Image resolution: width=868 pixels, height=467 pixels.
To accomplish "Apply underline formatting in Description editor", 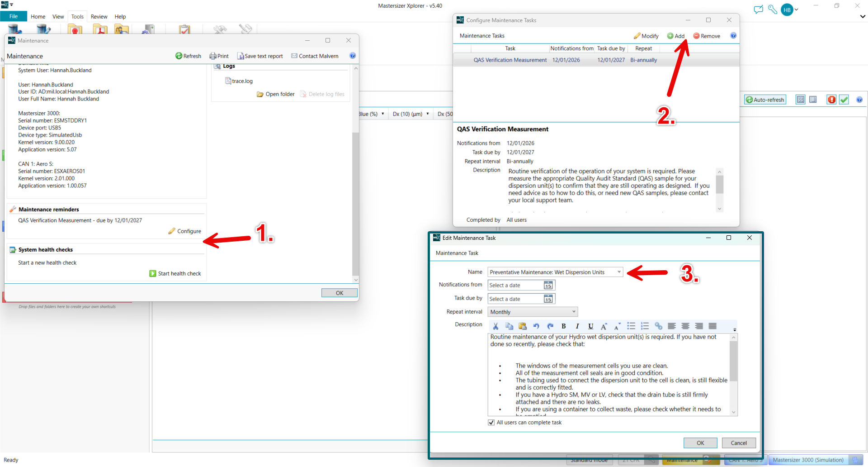I will pos(590,326).
